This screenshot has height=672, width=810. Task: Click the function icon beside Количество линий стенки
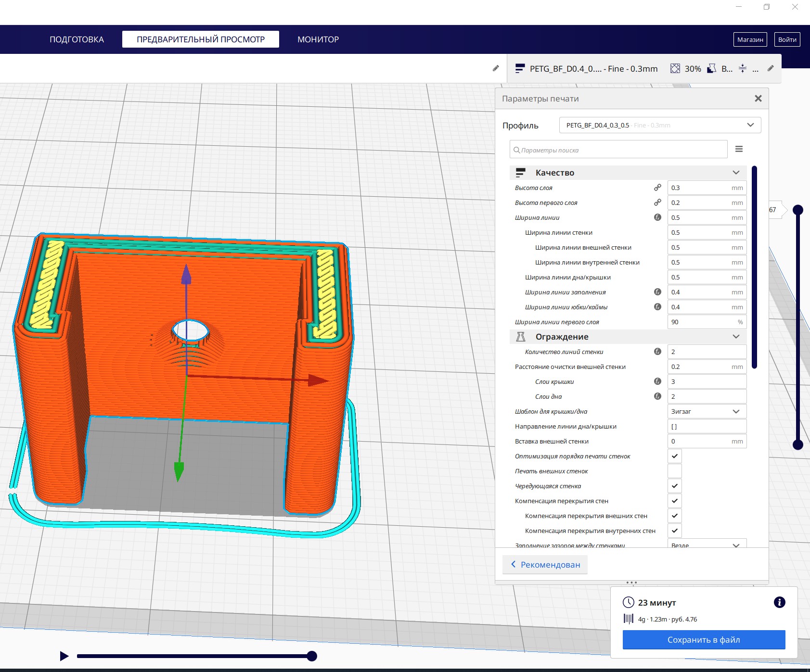657,352
